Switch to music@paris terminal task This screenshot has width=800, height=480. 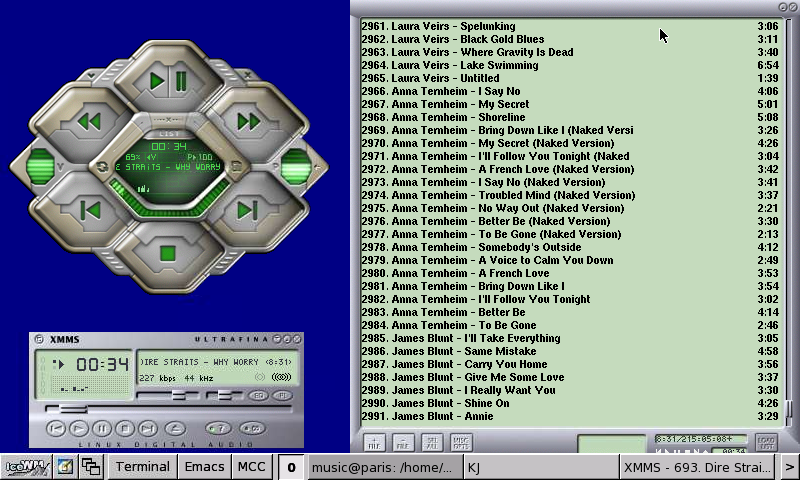click(386, 467)
